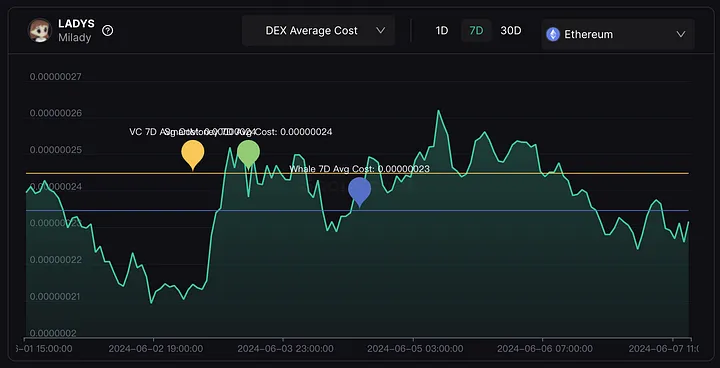Click the yellow VC 7D Avg Cost marker

[193, 155]
